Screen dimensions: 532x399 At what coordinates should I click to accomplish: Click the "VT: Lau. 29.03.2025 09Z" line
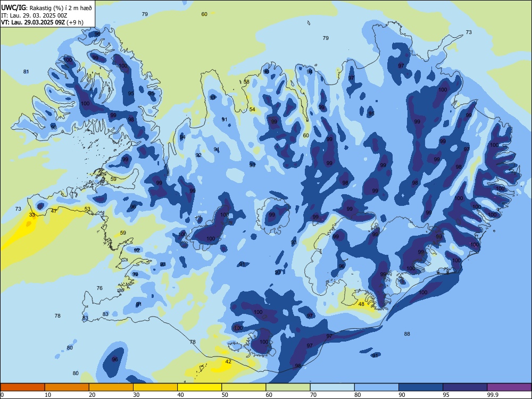pyautogui.click(x=33, y=22)
